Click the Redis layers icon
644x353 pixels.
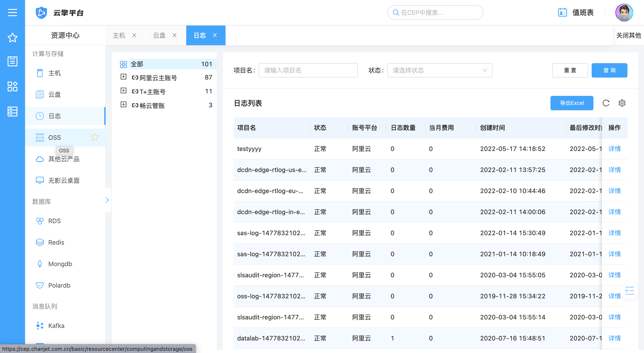tap(40, 242)
